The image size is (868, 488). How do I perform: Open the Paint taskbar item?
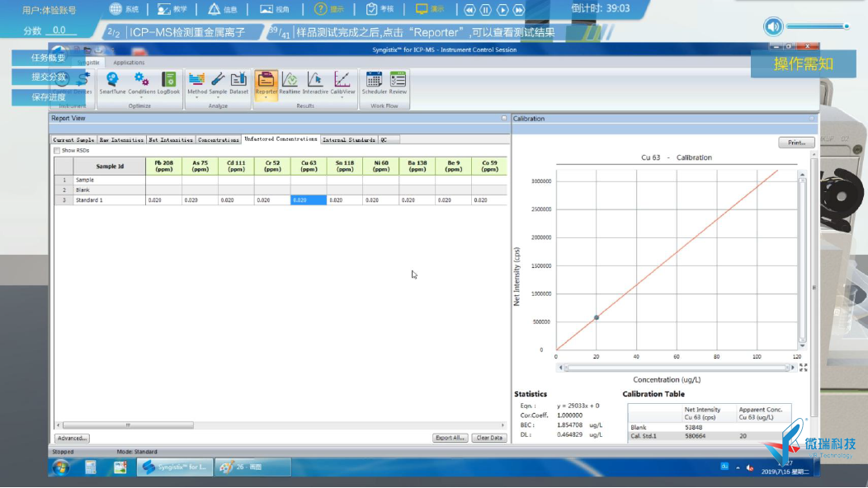click(x=253, y=467)
